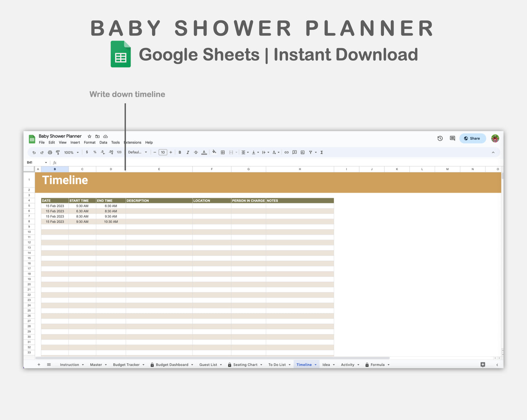527x420 pixels.
Task: Click the Share button
Action: [473, 138]
